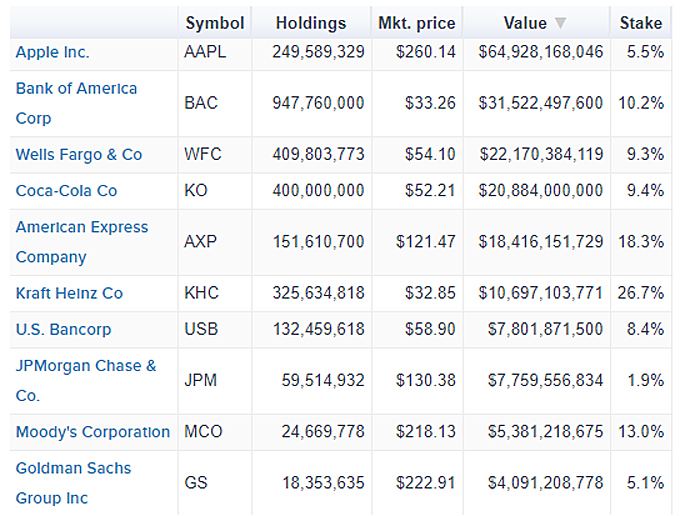Click Wells Fargo price $54.10
The width and height of the screenshot is (680, 516).
[x=430, y=154]
